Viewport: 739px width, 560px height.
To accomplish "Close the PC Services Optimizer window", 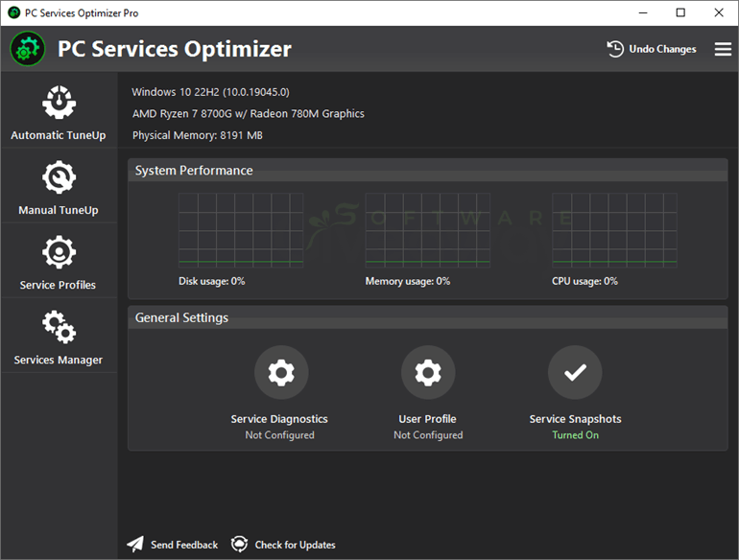I will point(719,12).
